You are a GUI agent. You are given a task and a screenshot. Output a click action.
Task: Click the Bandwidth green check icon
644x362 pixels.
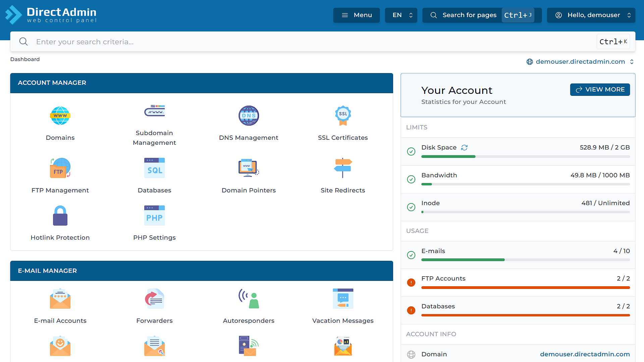point(411,179)
